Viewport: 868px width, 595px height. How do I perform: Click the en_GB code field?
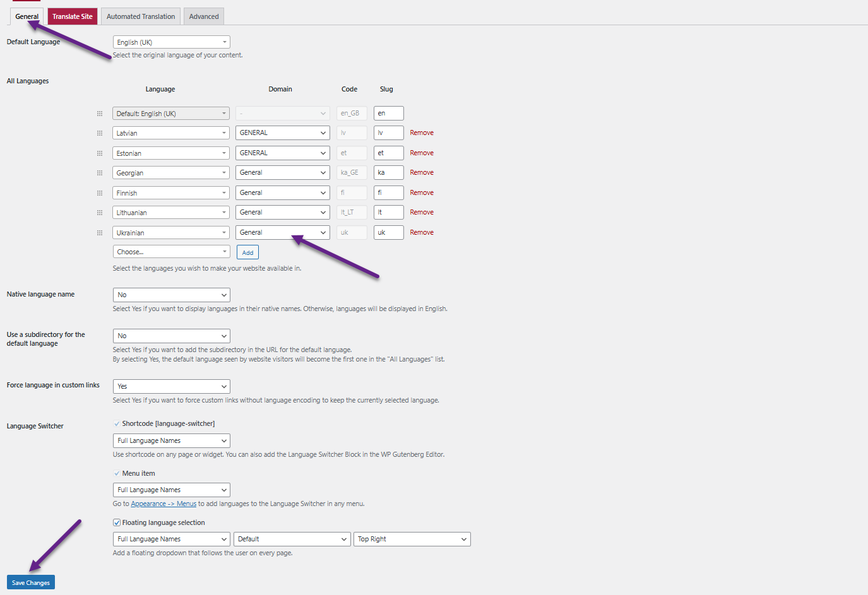tap(352, 113)
